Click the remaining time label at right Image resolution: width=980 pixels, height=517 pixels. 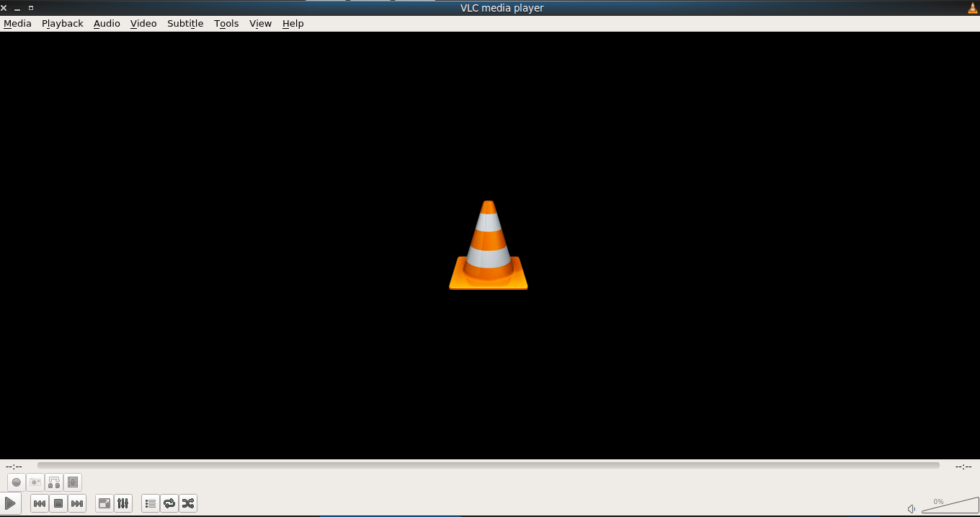click(x=963, y=467)
